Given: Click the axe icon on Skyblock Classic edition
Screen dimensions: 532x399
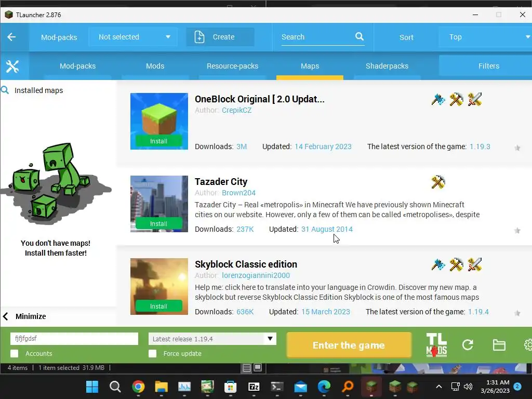Looking at the screenshot, I should click(x=438, y=264).
